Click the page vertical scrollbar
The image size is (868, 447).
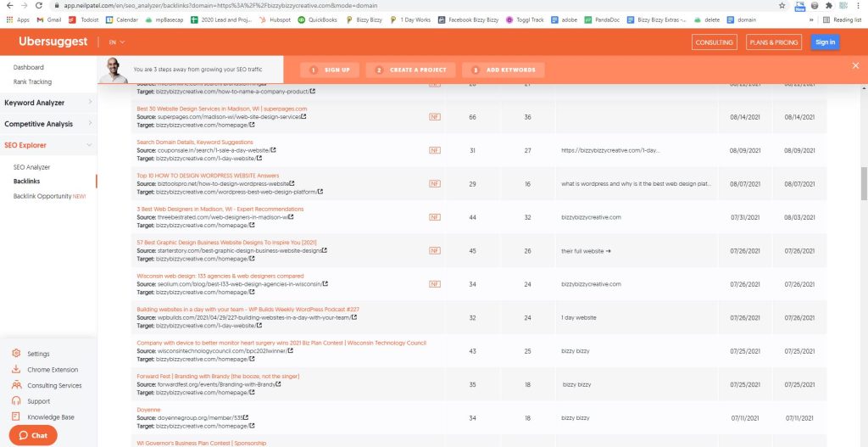864,182
